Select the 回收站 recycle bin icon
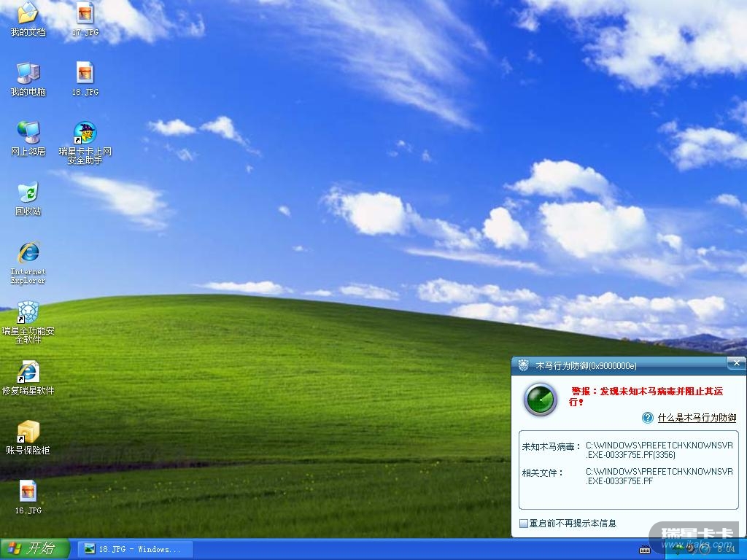 (x=28, y=198)
